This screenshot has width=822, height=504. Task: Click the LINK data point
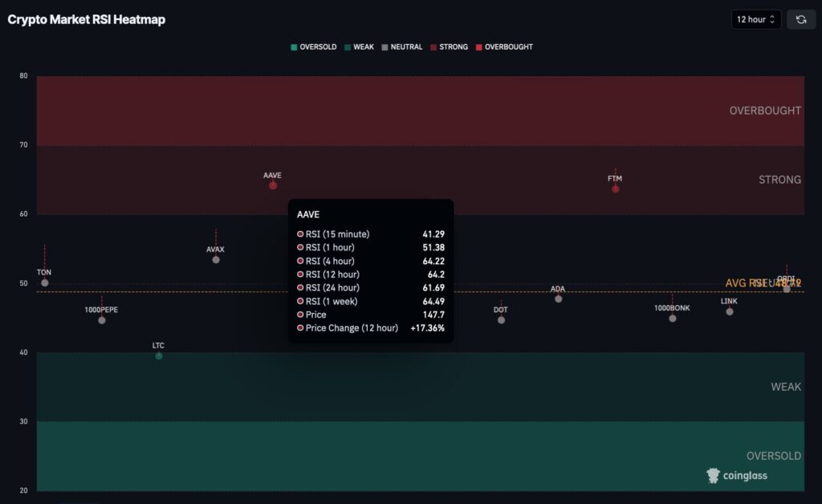(x=730, y=311)
